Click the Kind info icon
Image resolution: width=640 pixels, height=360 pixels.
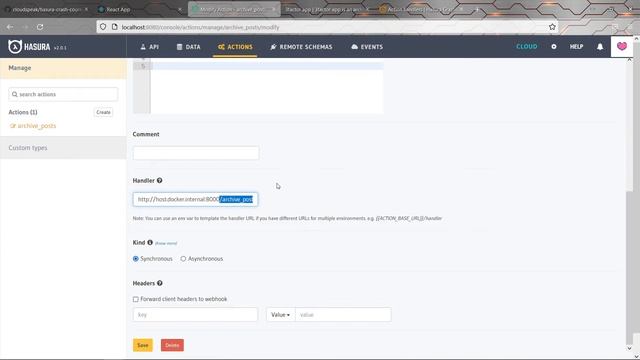[x=150, y=242]
